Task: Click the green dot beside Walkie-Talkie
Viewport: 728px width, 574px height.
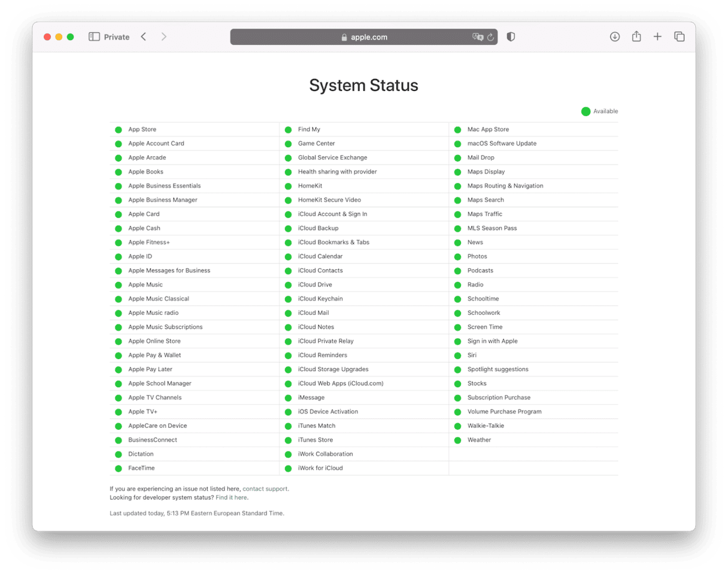Action: pyautogui.click(x=457, y=426)
